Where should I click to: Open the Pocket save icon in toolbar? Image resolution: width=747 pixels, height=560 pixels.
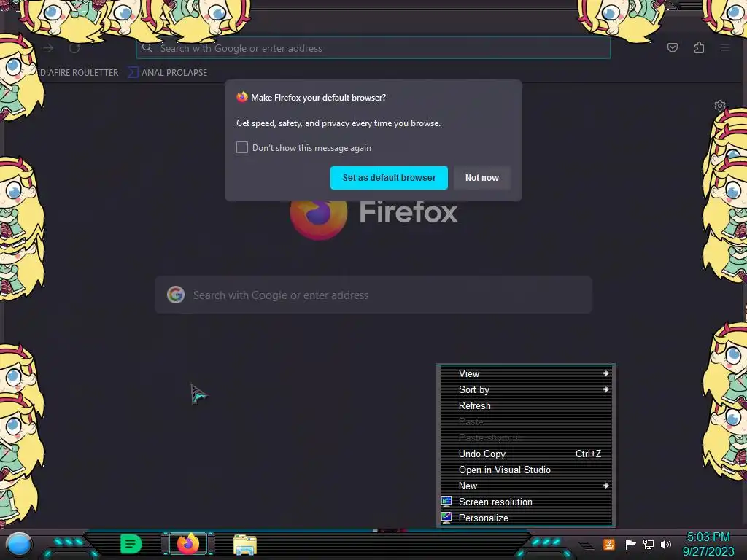coord(672,47)
